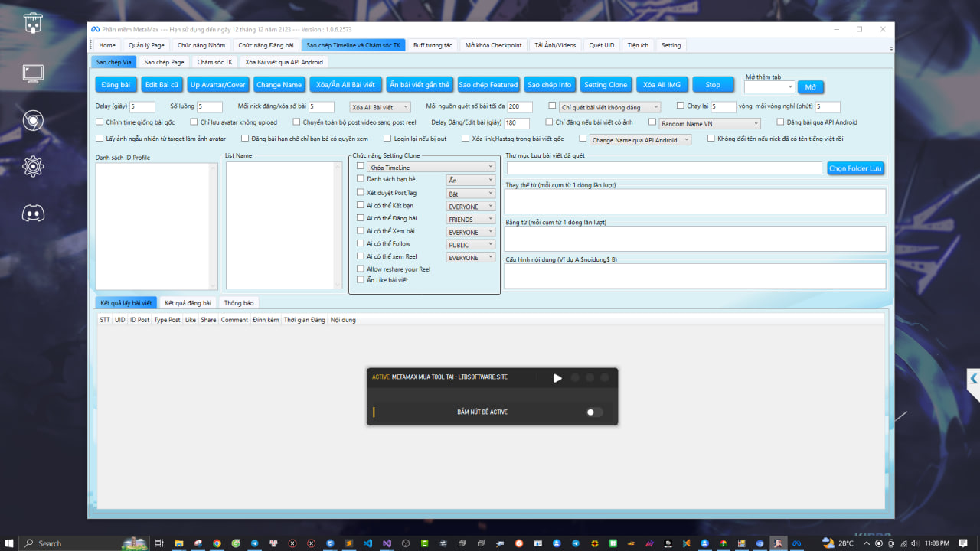The image size is (980, 551).
Task: Open the 'Kết quả đăng bài' tab
Action: tap(188, 303)
